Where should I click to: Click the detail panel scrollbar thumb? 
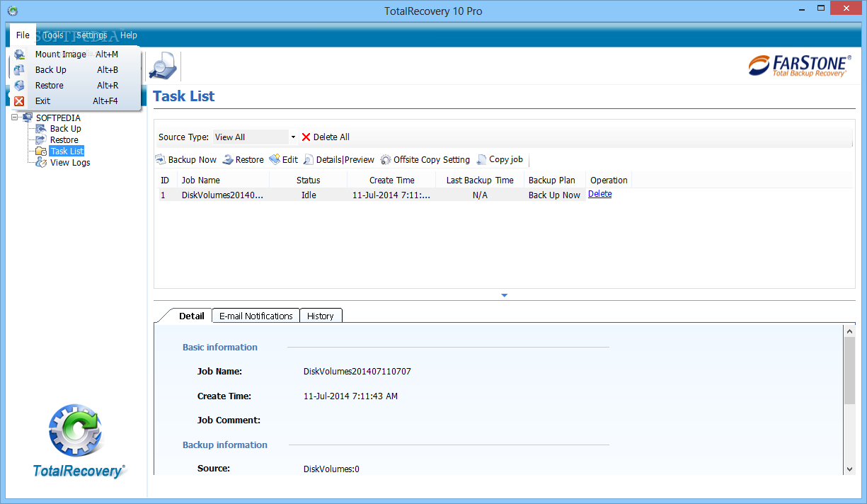[x=850, y=371]
